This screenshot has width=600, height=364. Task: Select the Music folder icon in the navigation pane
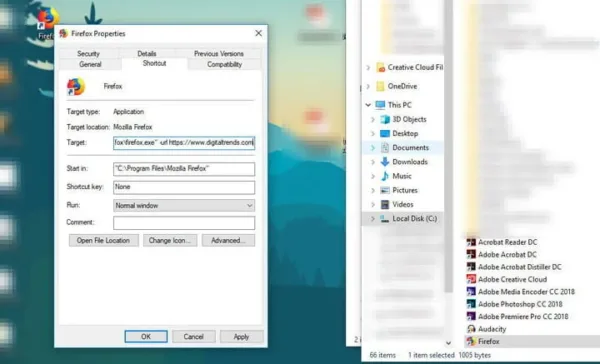click(x=385, y=176)
